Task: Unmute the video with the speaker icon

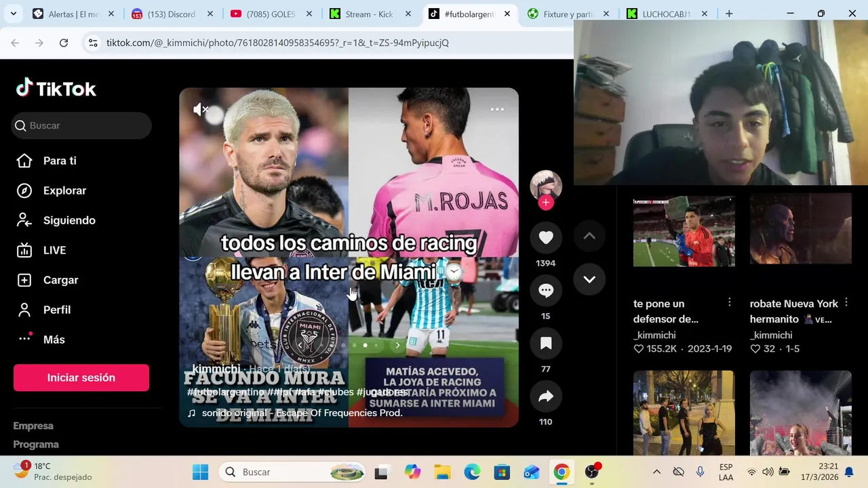Action: (x=201, y=109)
